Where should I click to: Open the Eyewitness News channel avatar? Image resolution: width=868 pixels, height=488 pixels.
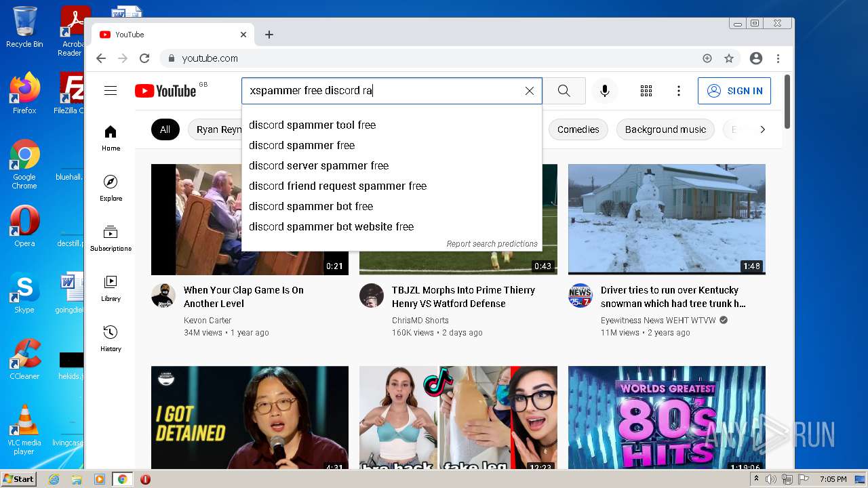(x=580, y=296)
